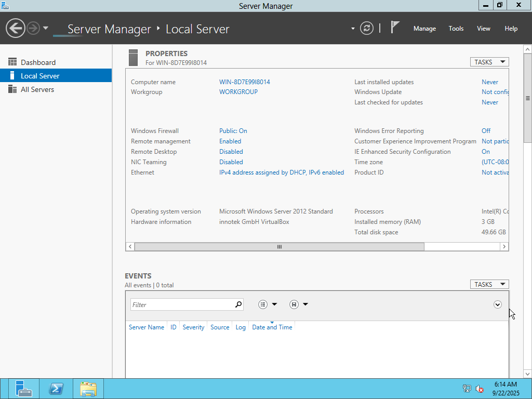Open Server Manager from the taskbar
Viewport: 532px width, 399px height.
(23, 389)
